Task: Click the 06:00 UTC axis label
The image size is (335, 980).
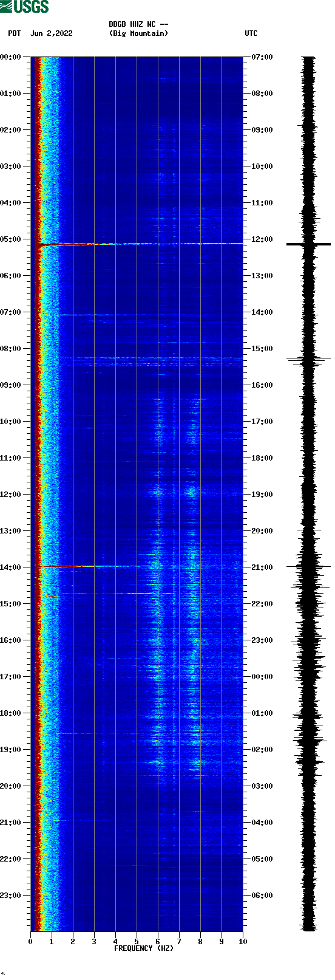Action: coord(262,896)
